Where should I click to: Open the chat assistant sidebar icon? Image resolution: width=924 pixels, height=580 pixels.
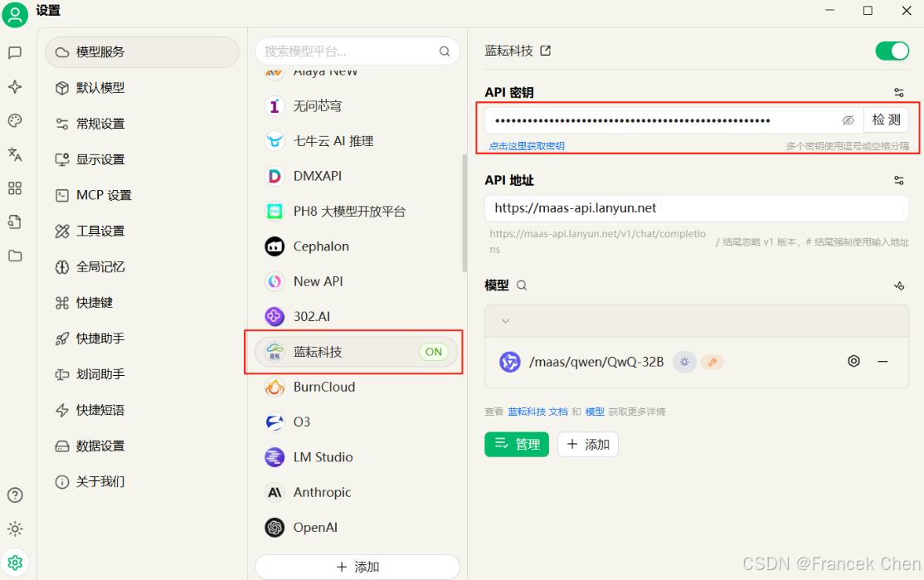(x=15, y=52)
